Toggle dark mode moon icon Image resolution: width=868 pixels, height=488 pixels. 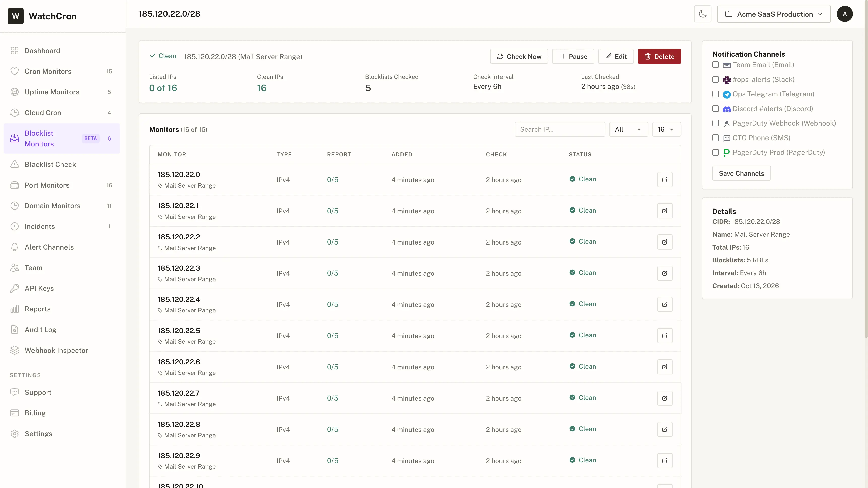tap(703, 14)
